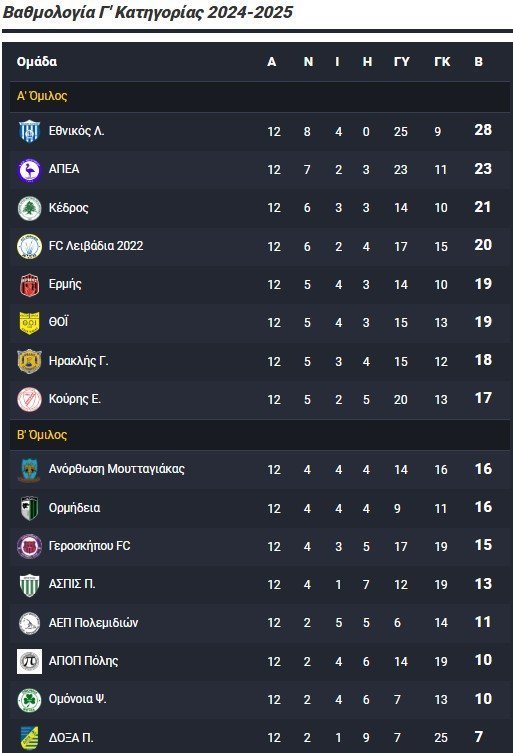Click the Κούρης Ε. round logo
This screenshot has width=513, height=753.
pyautogui.click(x=29, y=399)
